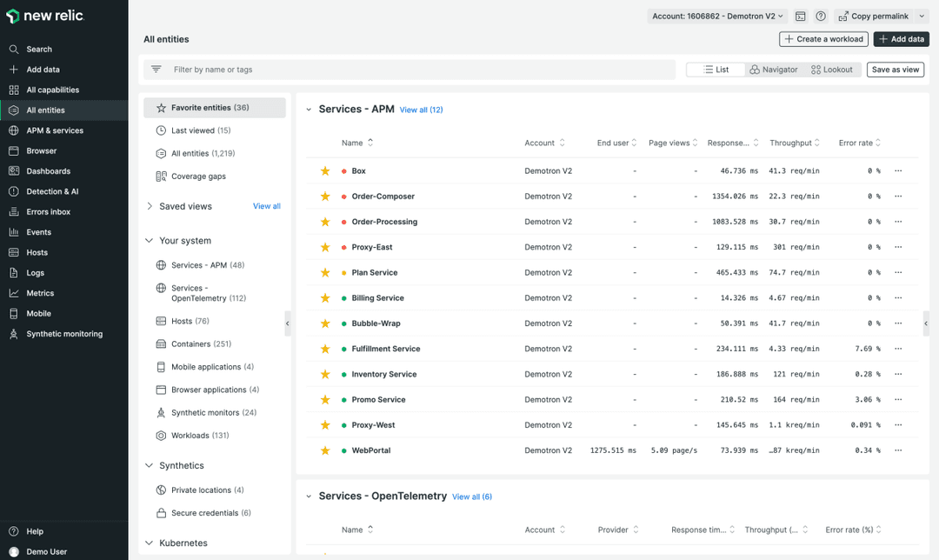Select the New Relic logo
The width and height of the screenshot is (939, 560).
tap(46, 16)
